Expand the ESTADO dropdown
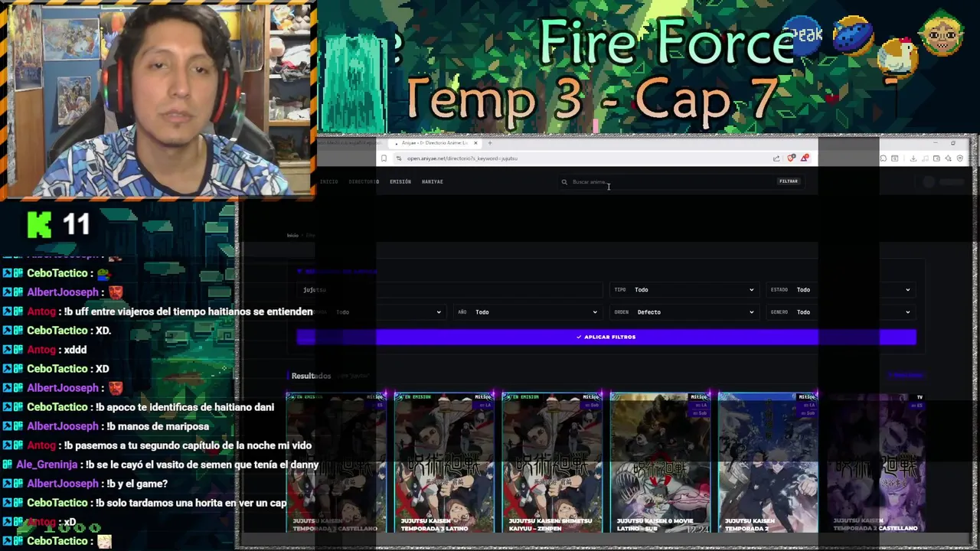 tap(841, 290)
